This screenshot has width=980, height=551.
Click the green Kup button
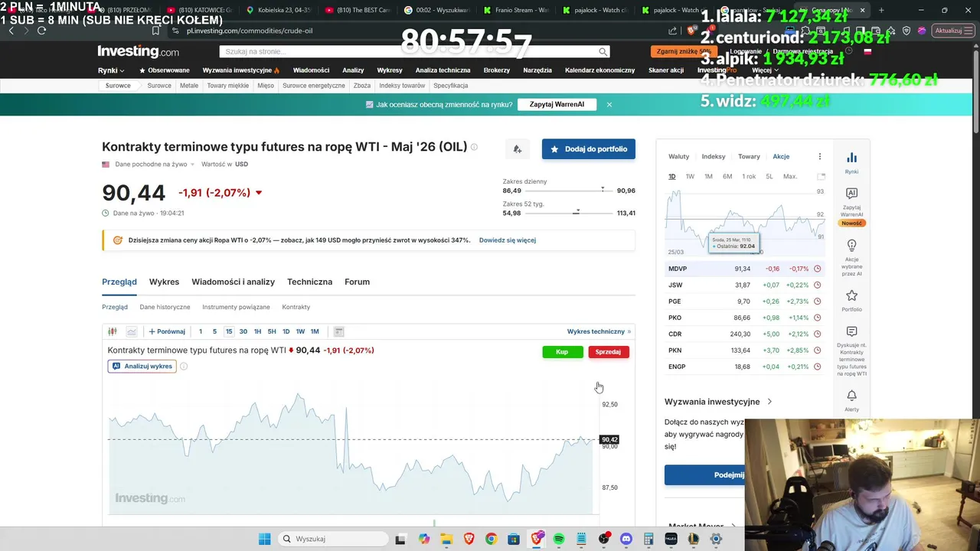tap(562, 352)
